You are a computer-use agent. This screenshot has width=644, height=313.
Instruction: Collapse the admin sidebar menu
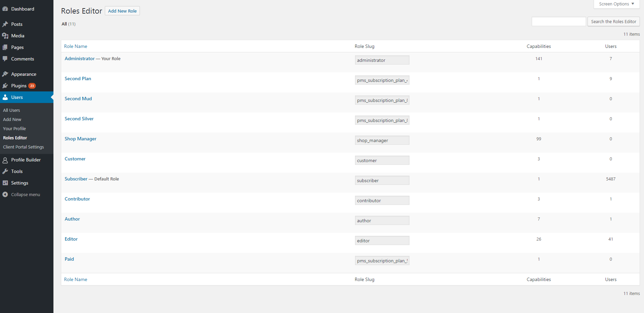[21, 194]
